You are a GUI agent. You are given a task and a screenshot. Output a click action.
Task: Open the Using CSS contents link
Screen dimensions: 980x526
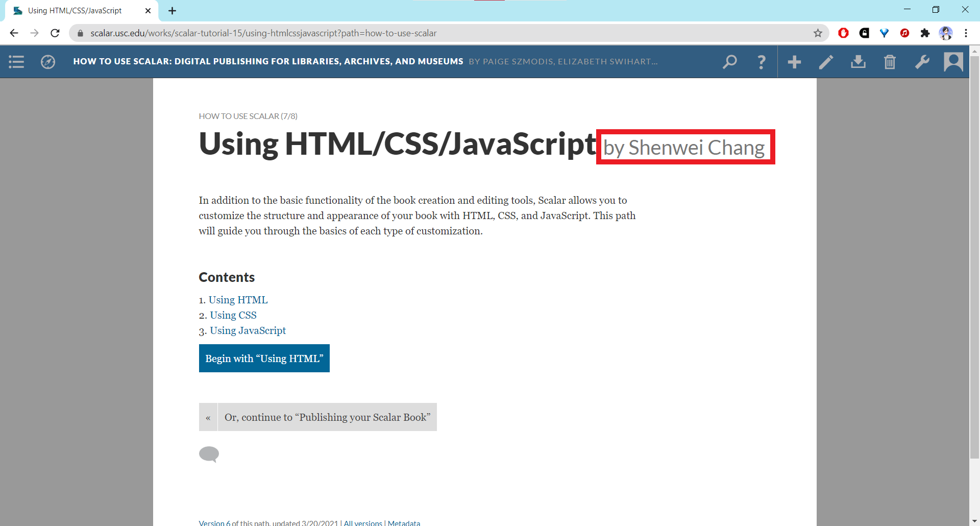[233, 315]
